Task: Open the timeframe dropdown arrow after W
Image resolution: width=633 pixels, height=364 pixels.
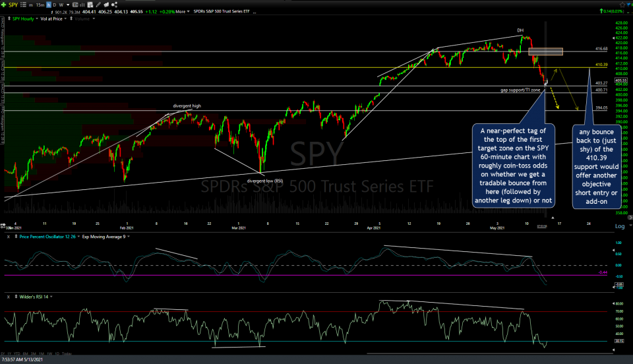Action: click(x=68, y=5)
